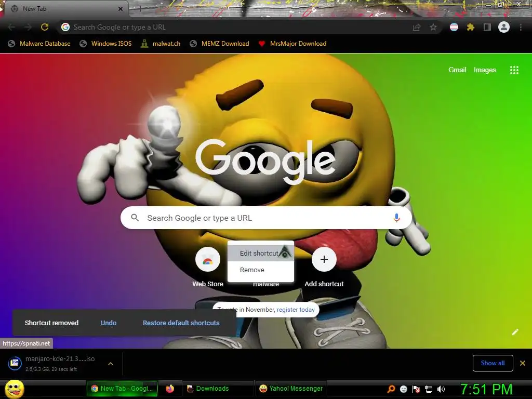532x399 pixels.
Task: Open the MrsMajor Download bookmark
Action: 292,44
